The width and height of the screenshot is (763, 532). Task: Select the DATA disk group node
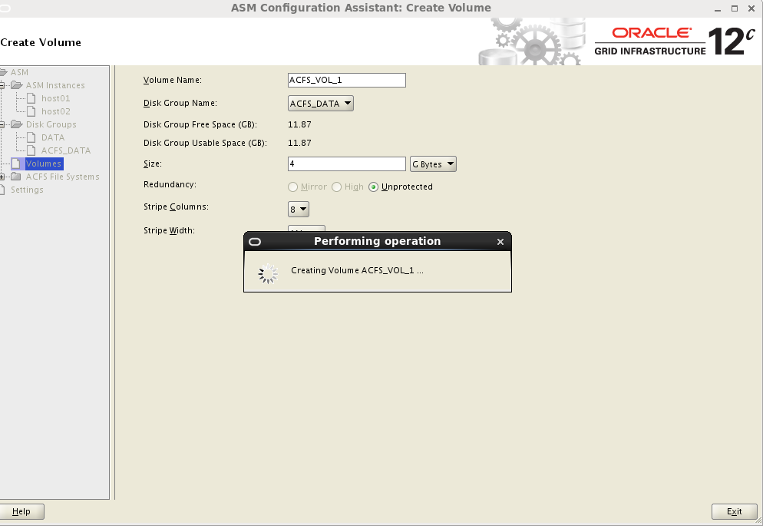click(52, 137)
